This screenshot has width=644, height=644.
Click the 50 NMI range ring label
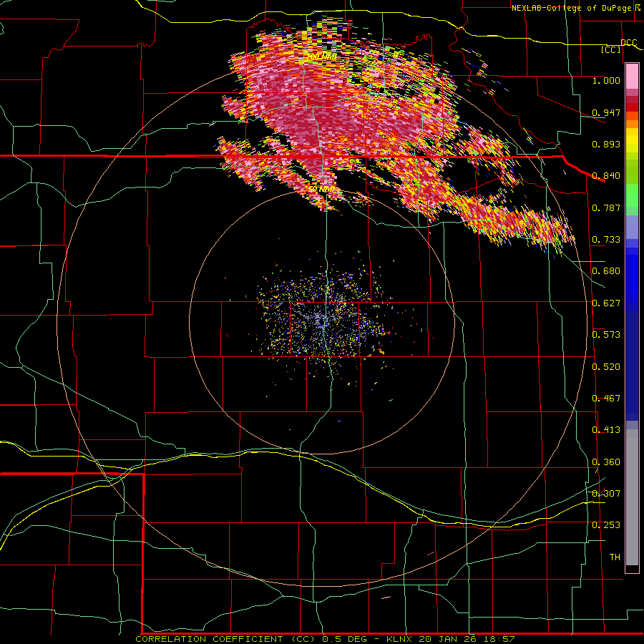pos(322,190)
